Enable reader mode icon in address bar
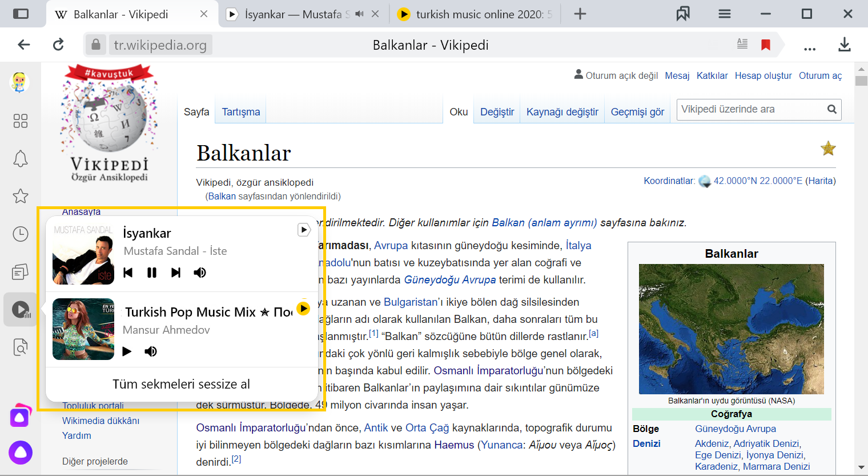 (x=742, y=43)
